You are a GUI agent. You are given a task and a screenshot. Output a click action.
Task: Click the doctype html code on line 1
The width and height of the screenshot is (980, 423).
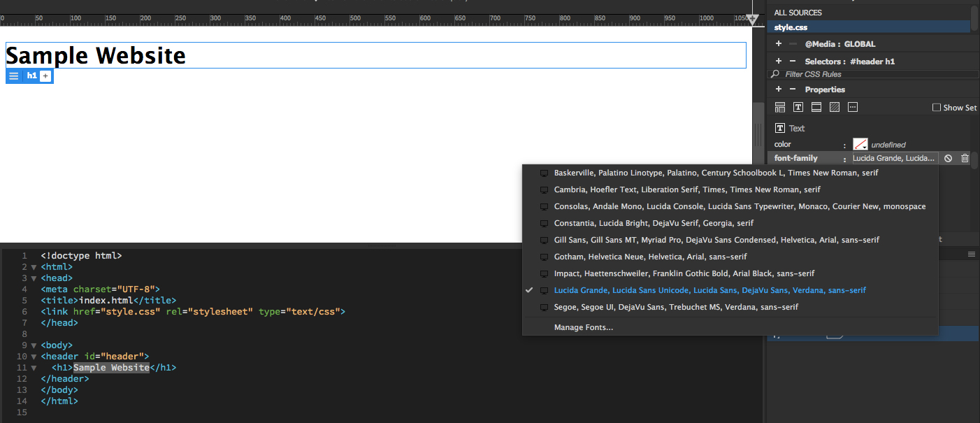tap(81, 256)
